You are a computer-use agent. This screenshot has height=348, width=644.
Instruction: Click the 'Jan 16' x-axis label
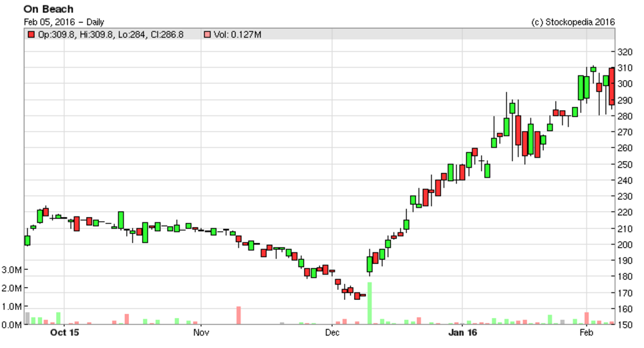(462, 333)
